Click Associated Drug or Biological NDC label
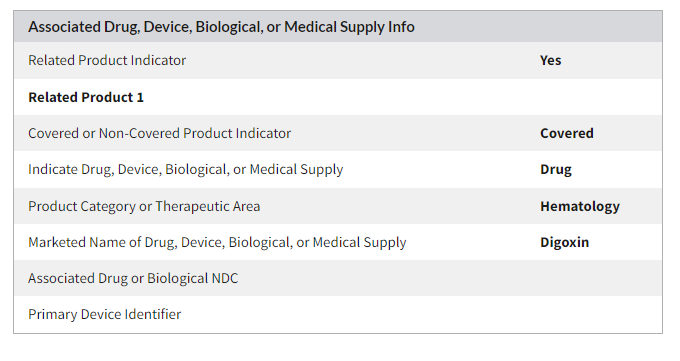 (133, 278)
